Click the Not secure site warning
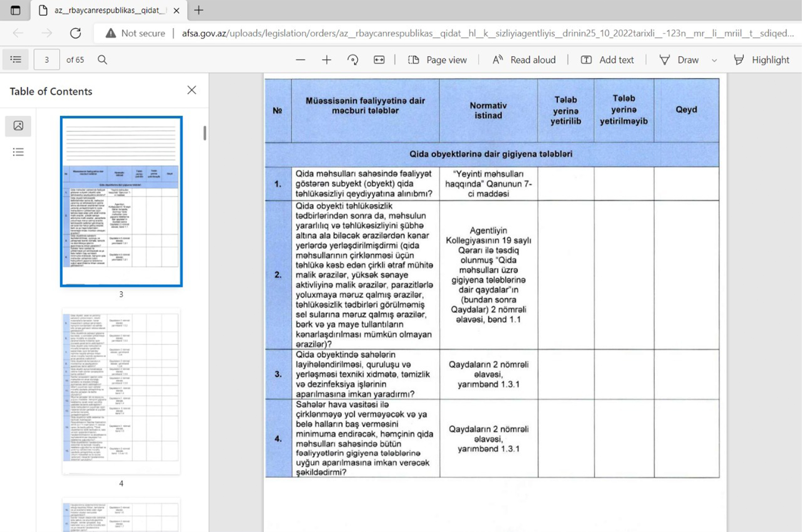The image size is (802, 532). [135, 33]
